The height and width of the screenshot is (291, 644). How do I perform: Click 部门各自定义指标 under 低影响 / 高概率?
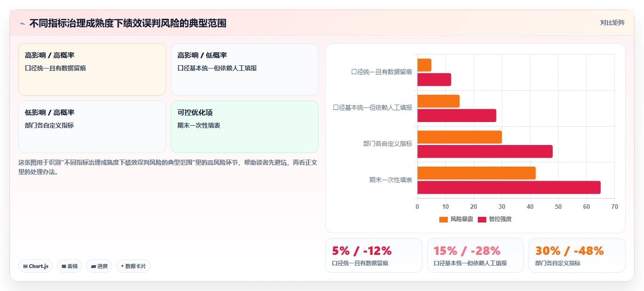49,125
